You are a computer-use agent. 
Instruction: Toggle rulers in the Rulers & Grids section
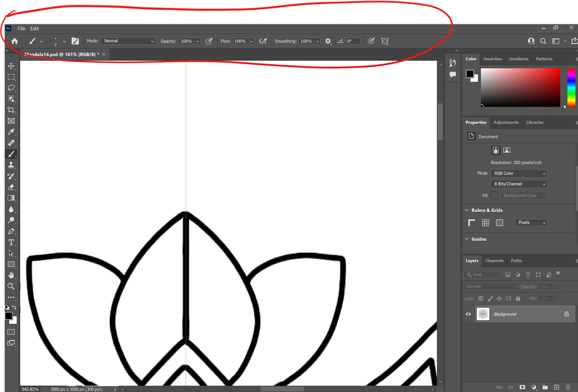tap(471, 222)
